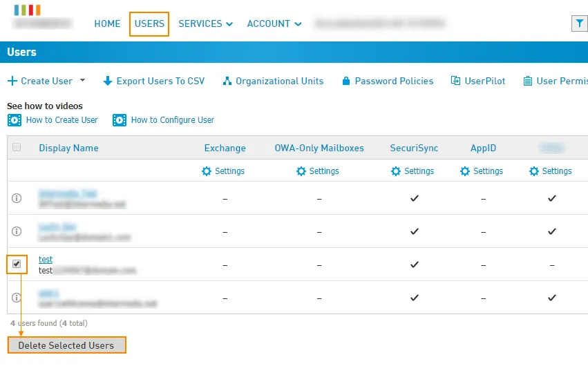Open Password Policies link
Viewport: 588px width, 366px height.
tap(394, 81)
